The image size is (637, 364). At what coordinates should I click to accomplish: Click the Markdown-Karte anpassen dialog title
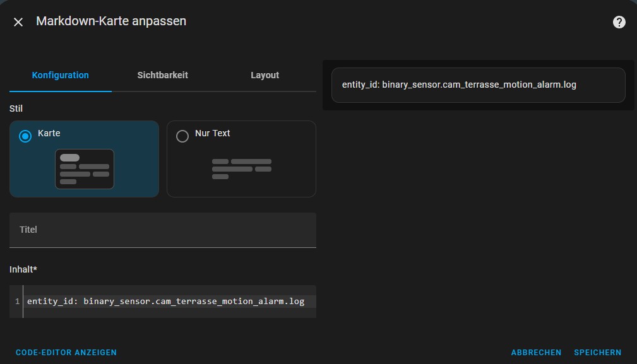coord(111,21)
